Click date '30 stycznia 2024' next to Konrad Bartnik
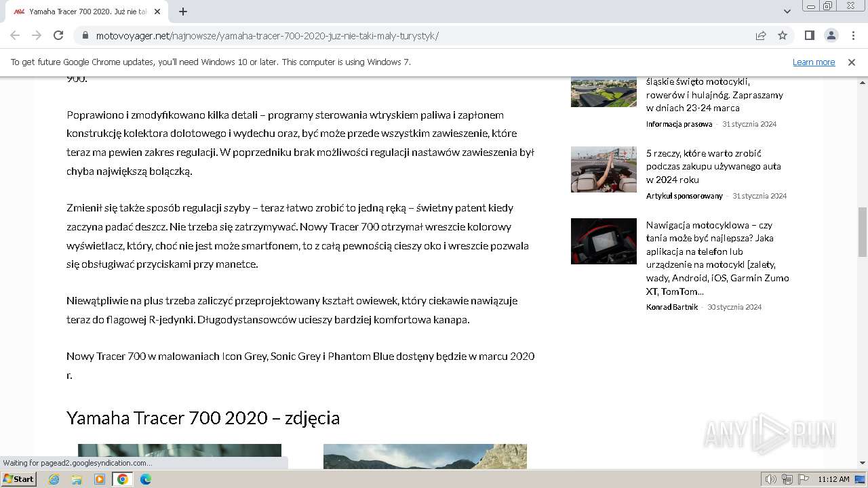 tap(734, 307)
